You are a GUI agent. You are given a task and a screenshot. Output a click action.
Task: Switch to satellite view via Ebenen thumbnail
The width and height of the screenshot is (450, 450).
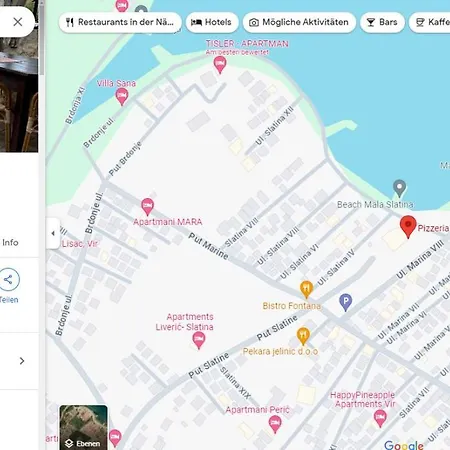[x=83, y=427]
